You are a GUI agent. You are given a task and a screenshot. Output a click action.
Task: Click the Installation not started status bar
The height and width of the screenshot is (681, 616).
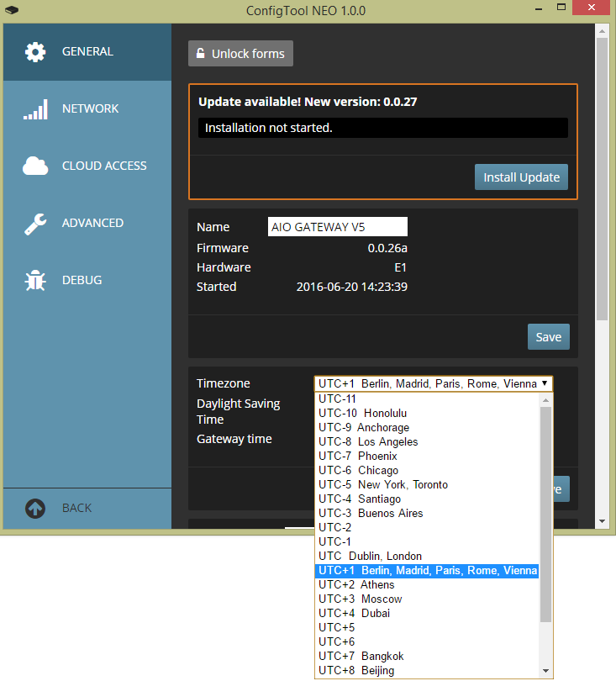383,128
